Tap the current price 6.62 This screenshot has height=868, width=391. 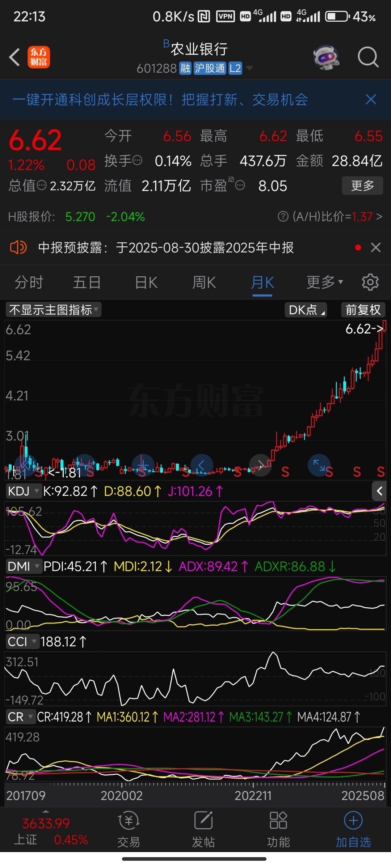tap(35, 140)
